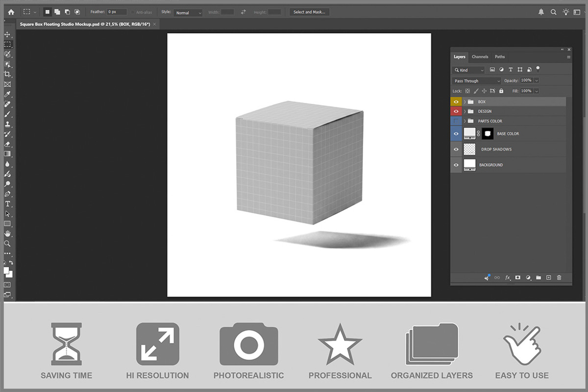This screenshot has height=392, width=588.
Task: Open the Fill slider dropdown arrow
Action: click(537, 91)
